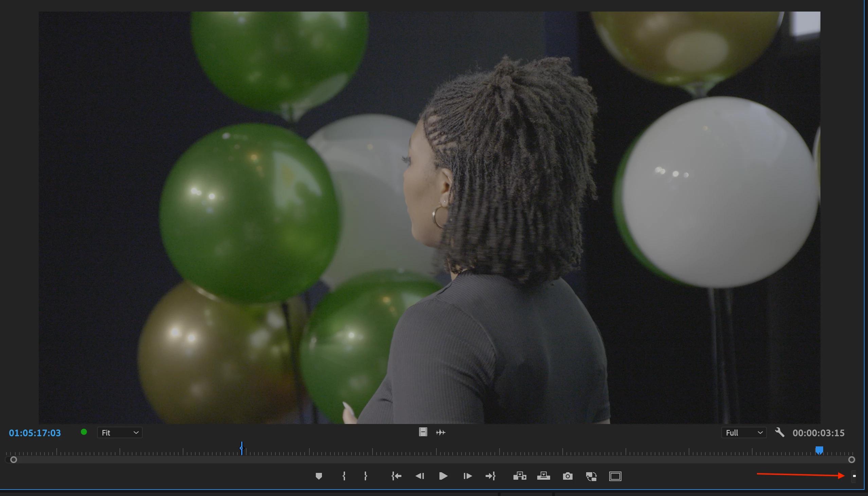The width and height of the screenshot is (868, 496).
Task: Click the Overwrite edit button
Action: (x=543, y=476)
